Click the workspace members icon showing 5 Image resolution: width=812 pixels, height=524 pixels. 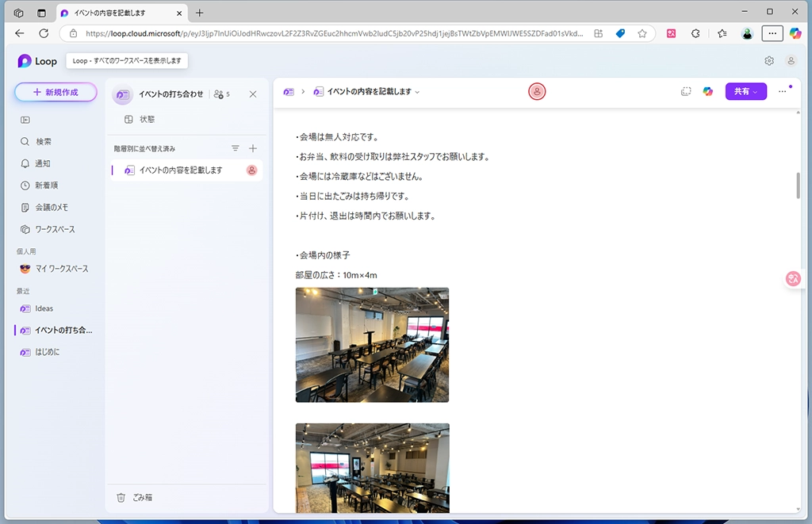point(222,94)
